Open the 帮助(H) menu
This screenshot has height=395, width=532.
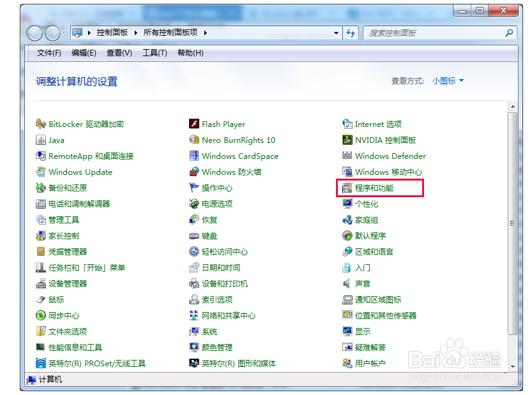pyautogui.click(x=190, y=53)
